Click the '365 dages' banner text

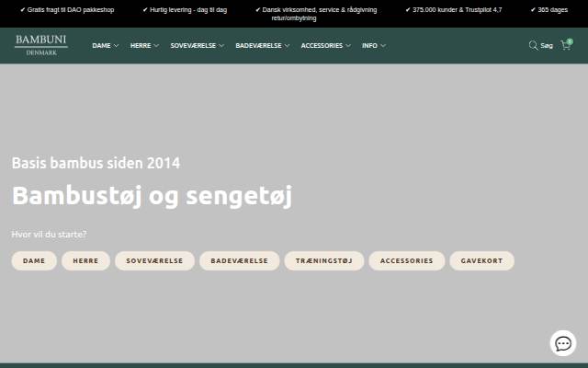(x=549, y=10)
